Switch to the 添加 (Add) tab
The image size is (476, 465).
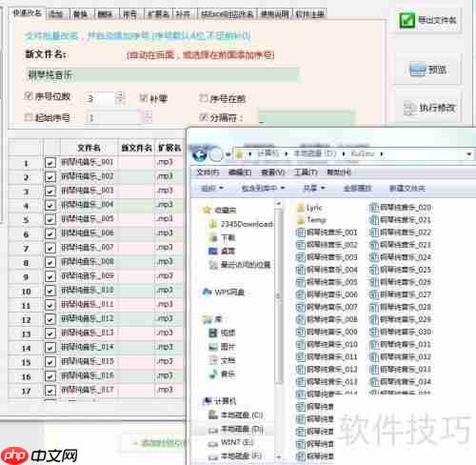pos(56,14)
